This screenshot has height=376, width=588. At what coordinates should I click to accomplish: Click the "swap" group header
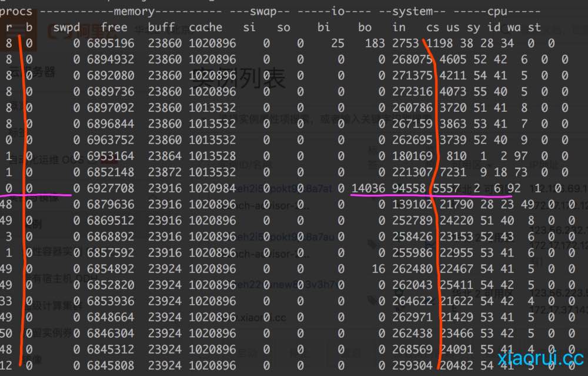tap(267, 11)
